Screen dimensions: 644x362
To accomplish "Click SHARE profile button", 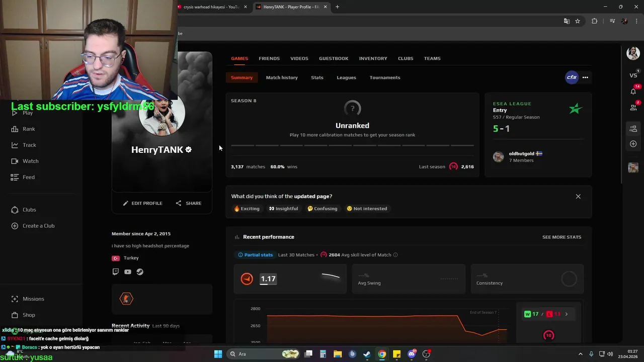I will coord(189,203).
